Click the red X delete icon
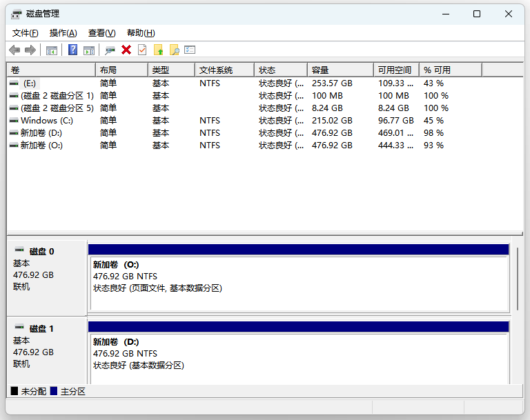This screenshot has width=530, height=420. 126,50
